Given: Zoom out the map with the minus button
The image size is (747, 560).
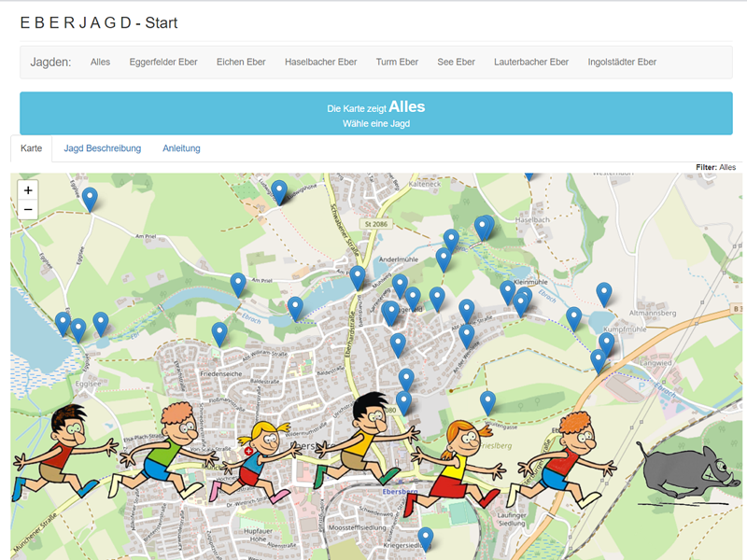Looking at the screenshot, I should 28,209.
